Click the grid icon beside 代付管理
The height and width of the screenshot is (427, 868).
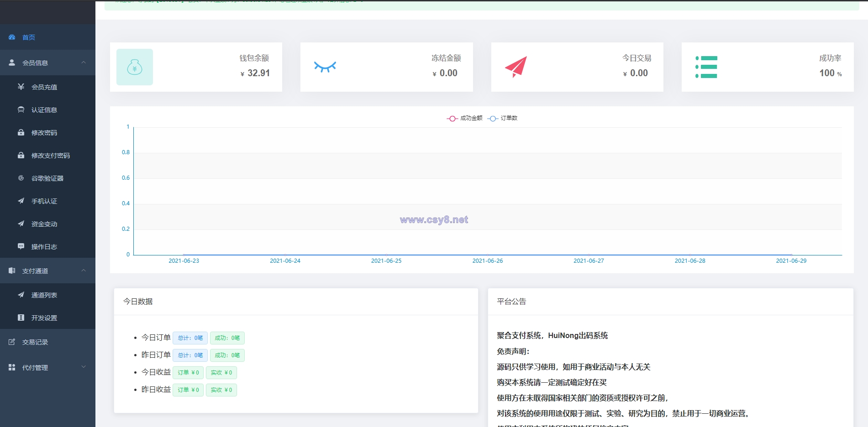point(12,367)
